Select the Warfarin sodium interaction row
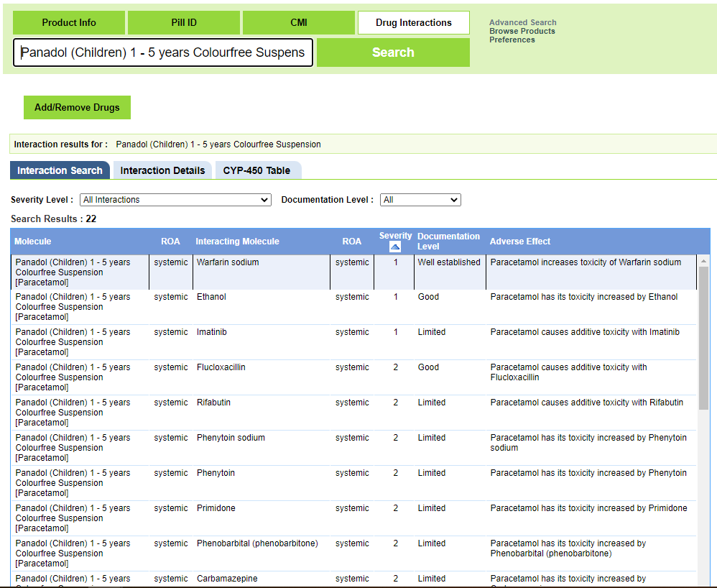Screen dimensions: 717x588 point(287,272)
